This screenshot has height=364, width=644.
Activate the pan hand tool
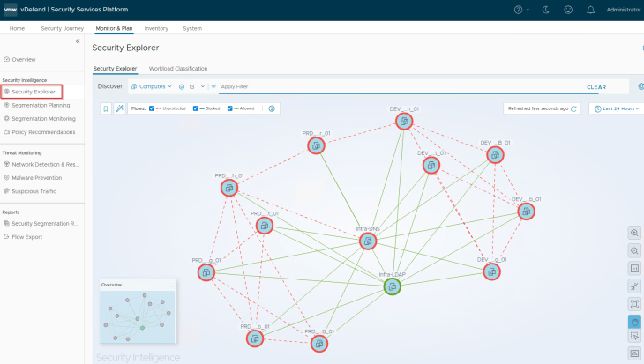click(634, 322)
